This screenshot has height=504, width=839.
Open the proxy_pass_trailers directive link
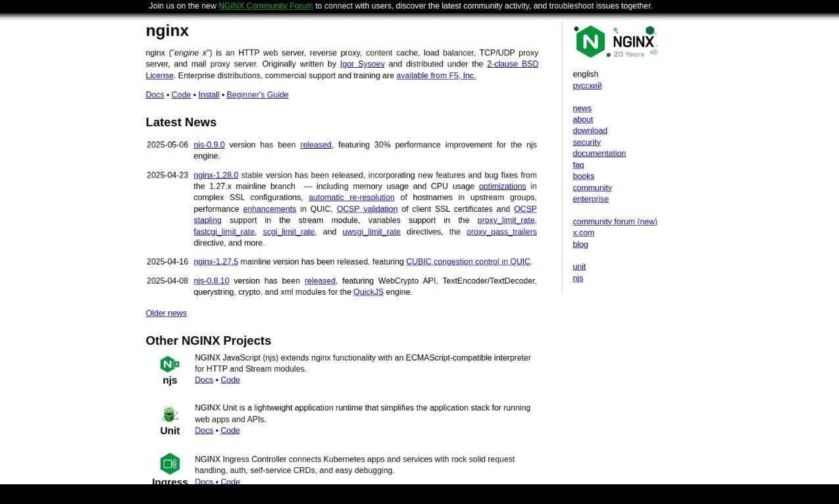pyautogui.click(x=501, y=232)
